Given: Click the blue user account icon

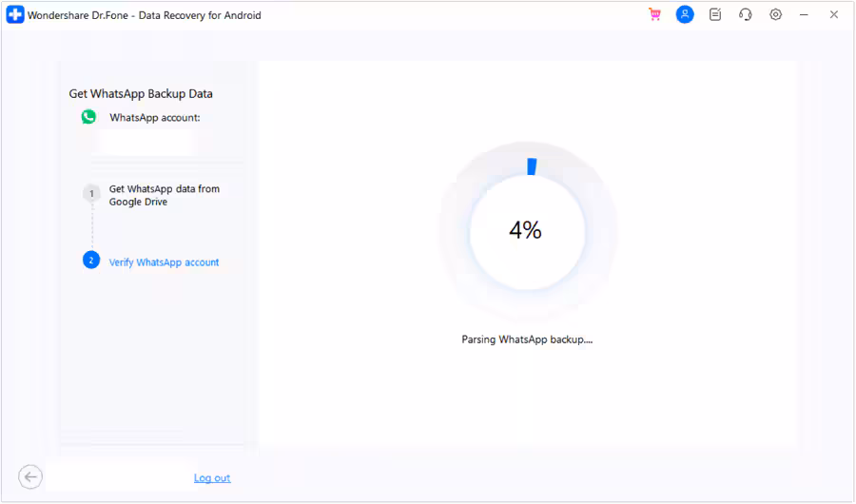Looking at the screenshot, I should coord(685,15).
